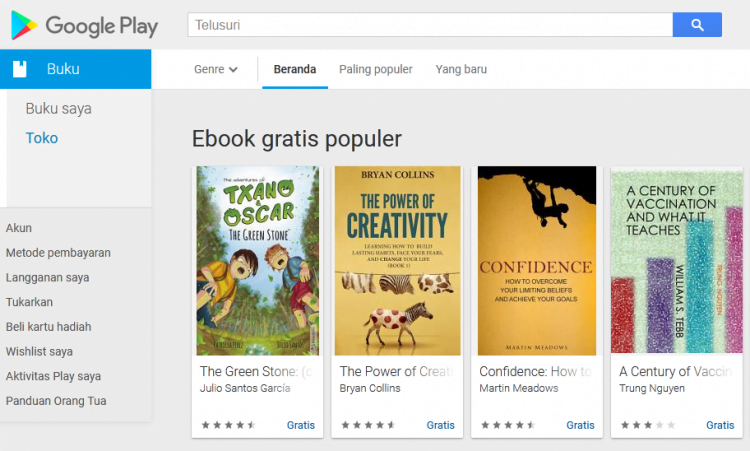
Task: Focus the Telusuri search field
Action: [x=430, y=25]
